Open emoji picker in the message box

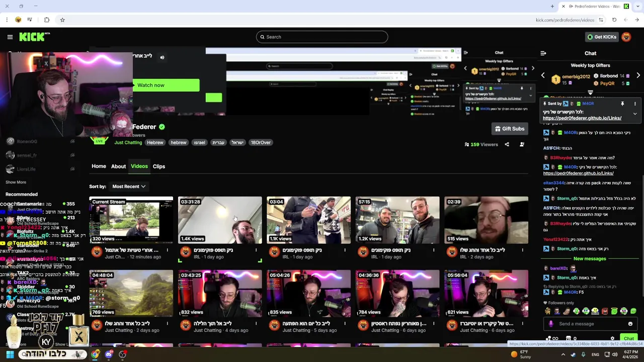pos(630,324)
